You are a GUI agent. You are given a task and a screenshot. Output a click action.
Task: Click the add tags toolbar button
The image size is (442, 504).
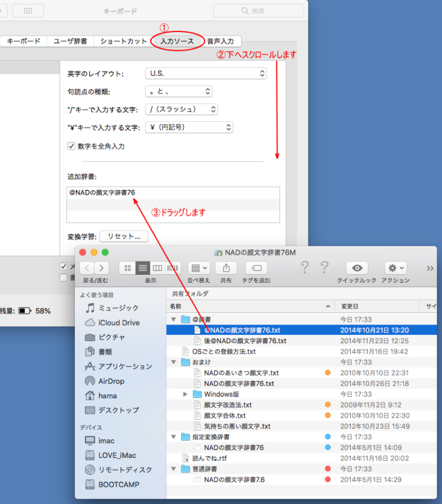[256, 268]
